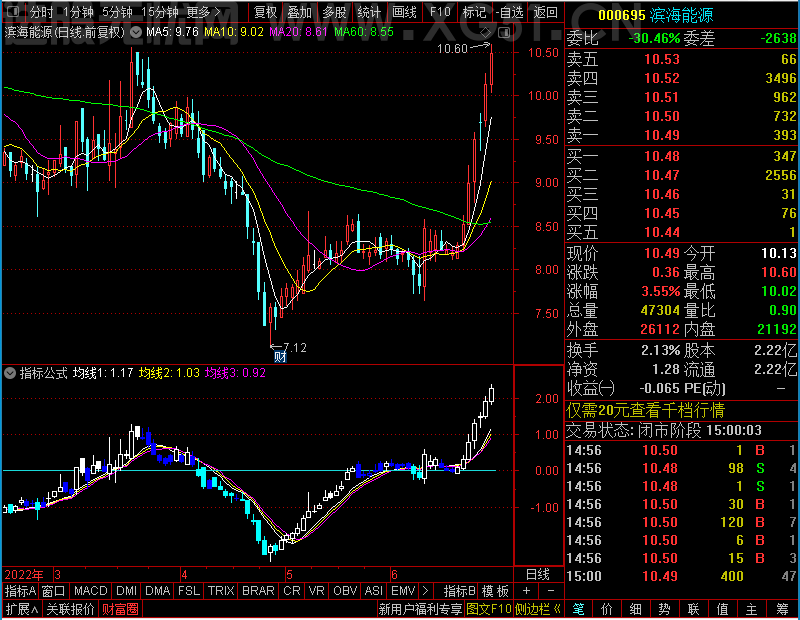Activate the 画线 drawing tool
800x620 pixels.
(404, 12)
